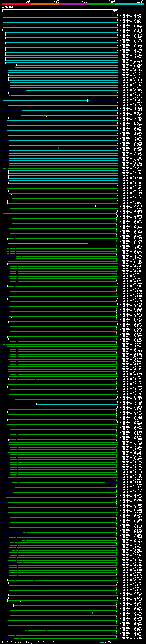The height and width of the screenshot is (644, 146).
Task: Select label UniRef100_Q9ZPP1
Action: pyautogui.click(x=131, y=67)
